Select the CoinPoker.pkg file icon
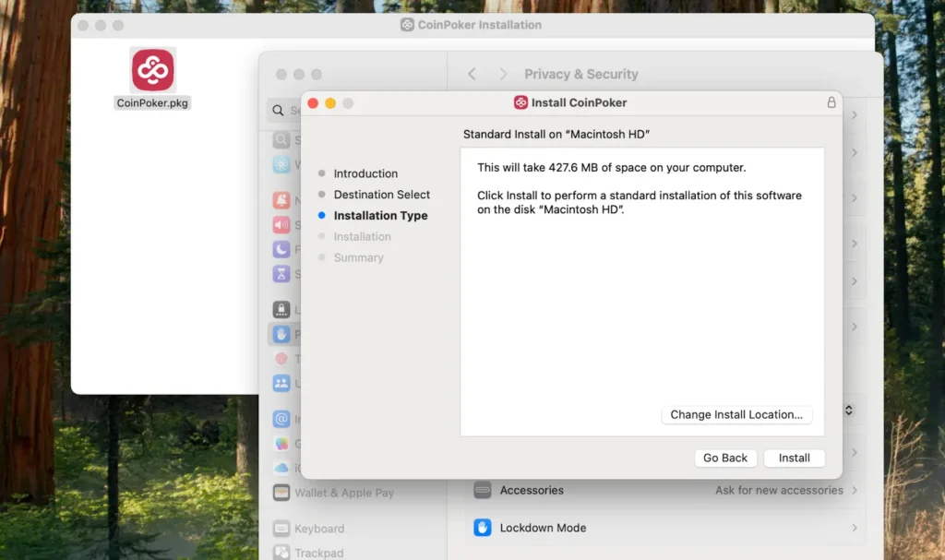Image resolution: width=945 pixels, height=560 pixels. tap(152, 70)
